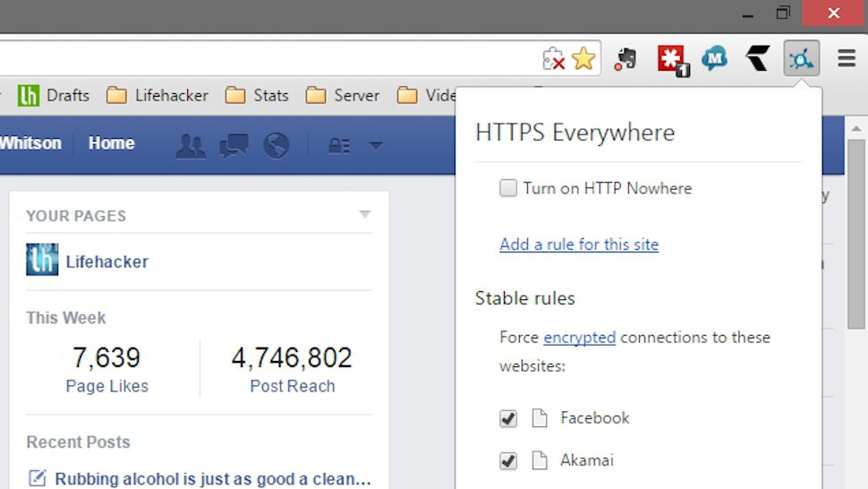868x489 pixels.
Task: View Facebook notifications globe icon
Action: point(277,146)
